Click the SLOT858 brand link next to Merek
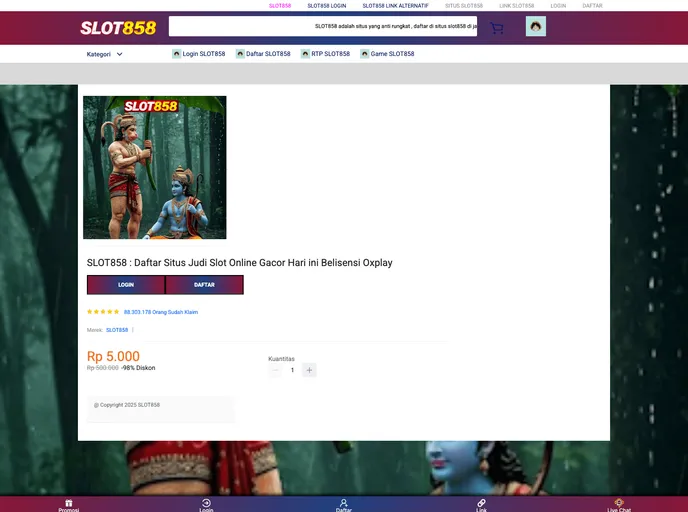 click(117, 330)
